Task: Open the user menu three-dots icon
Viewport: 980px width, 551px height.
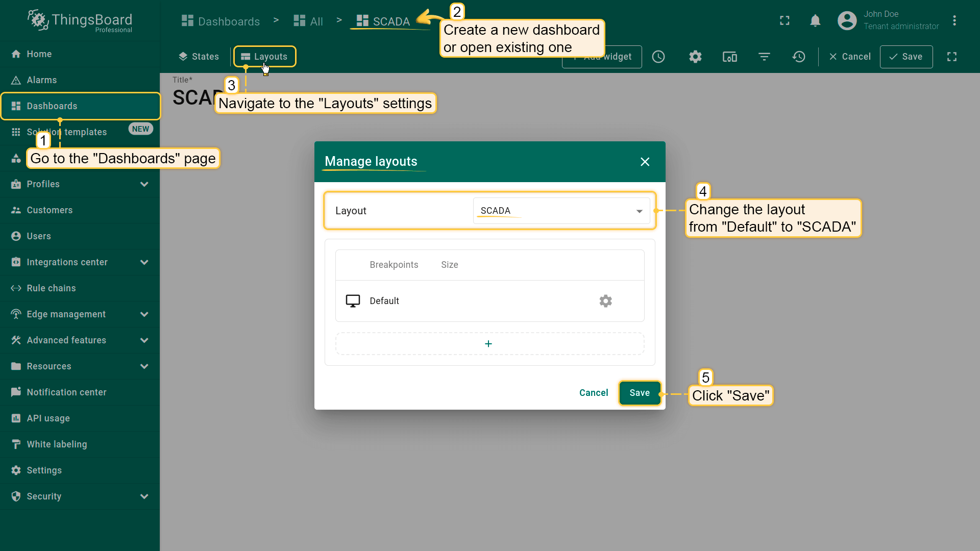Action: pyautogui.click(x=954, y=20)
